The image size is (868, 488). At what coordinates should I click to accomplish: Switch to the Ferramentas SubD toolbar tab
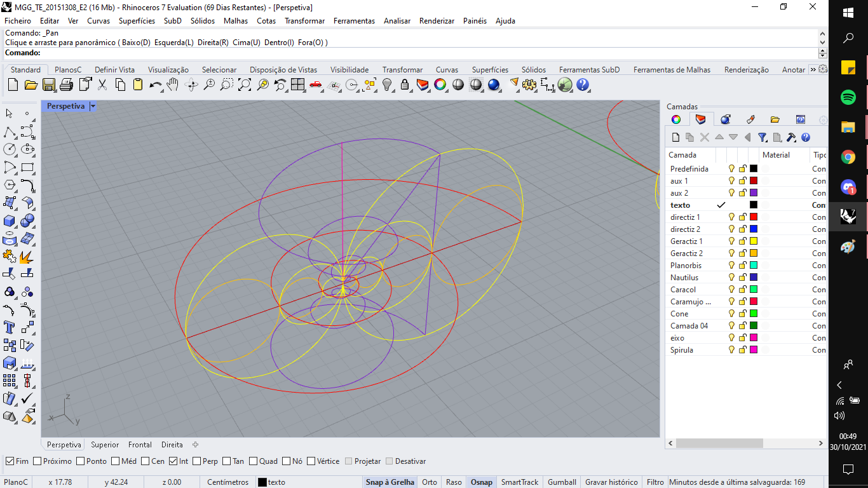tap(589, 70)
